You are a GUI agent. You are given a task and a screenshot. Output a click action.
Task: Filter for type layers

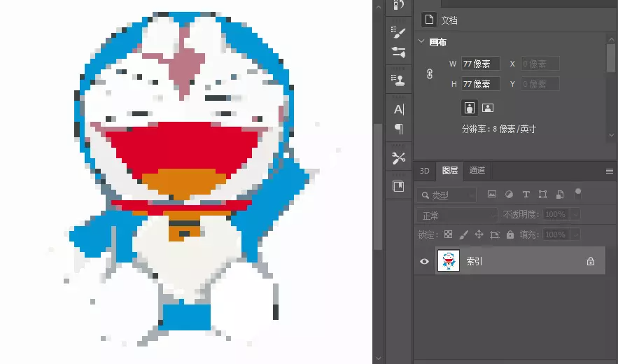pos(526,194)
